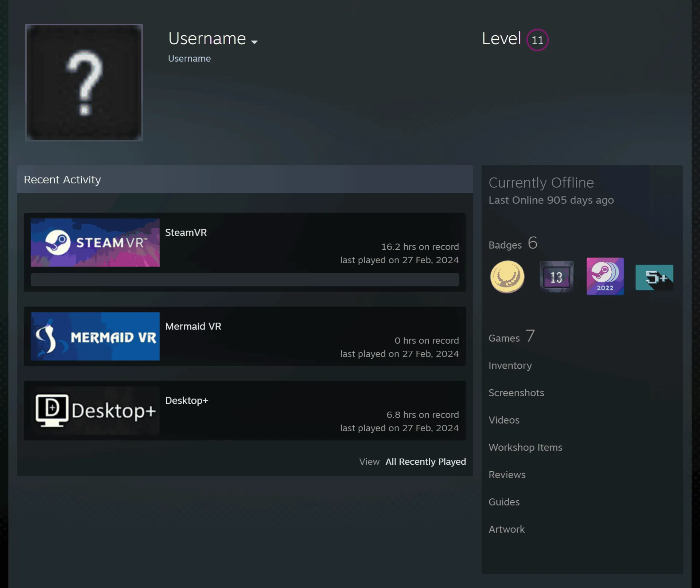
Task: Go to the Games 7 list
Action: (512, 336)
